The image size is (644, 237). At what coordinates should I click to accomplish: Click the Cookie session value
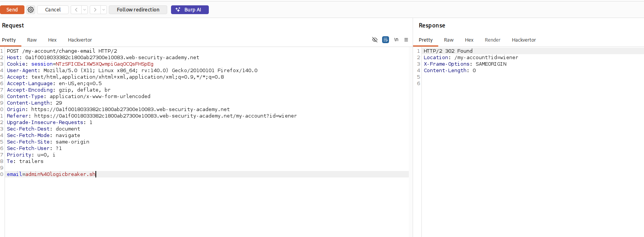tap(105, 64)
